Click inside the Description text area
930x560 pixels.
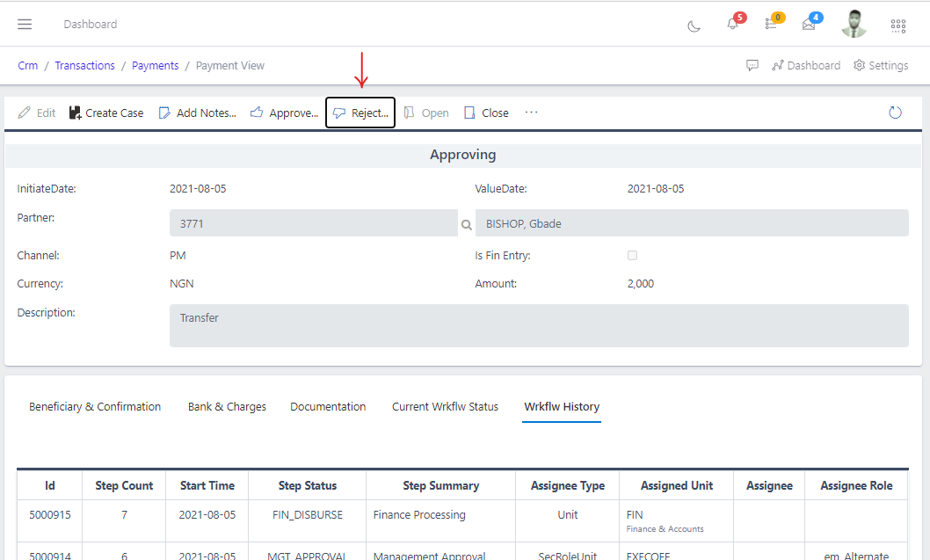[x=539, y=325]
